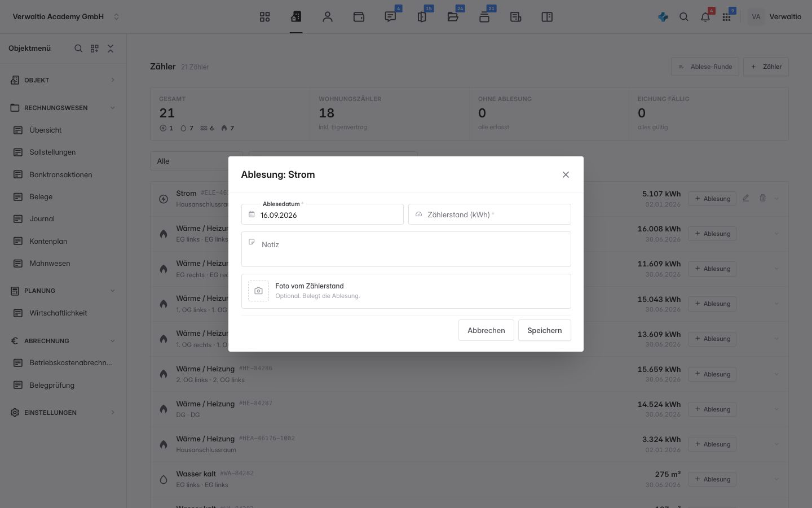The width and height of the screenshot is (812, 508).
Task: Open the buildings icon in top navigation
Action: (296, 17)
